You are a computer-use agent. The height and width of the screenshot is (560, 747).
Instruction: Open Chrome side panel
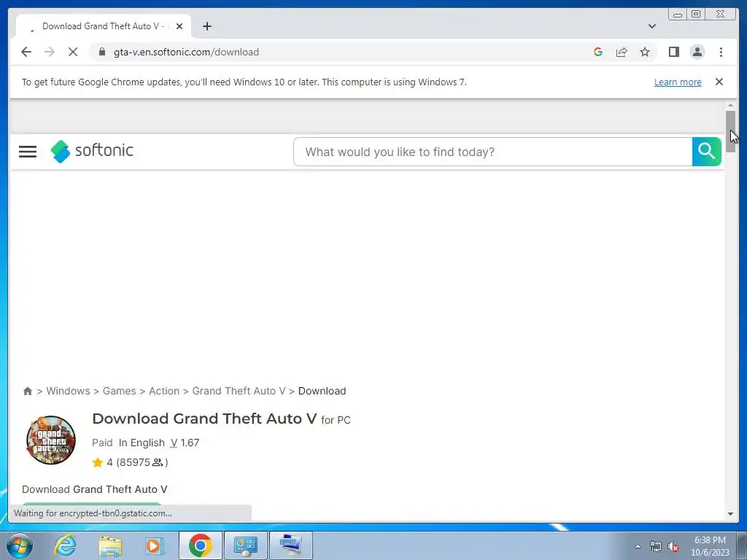[x=673, y=52]
